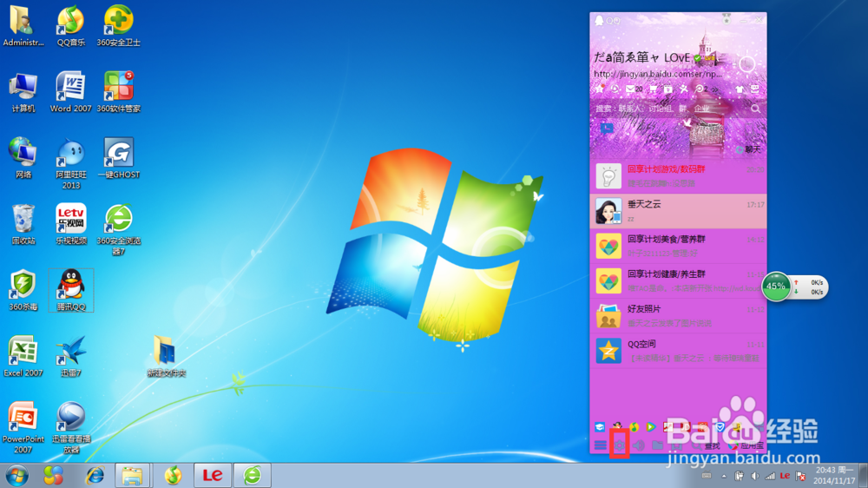Open Excel 2007 desktop shortcut
This screenshot has width=868, height=488.
(x=23, y=356)
